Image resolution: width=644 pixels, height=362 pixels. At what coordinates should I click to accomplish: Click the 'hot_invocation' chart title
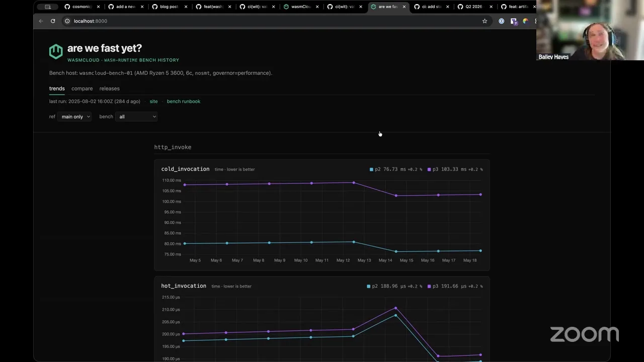tap(184, 286)
